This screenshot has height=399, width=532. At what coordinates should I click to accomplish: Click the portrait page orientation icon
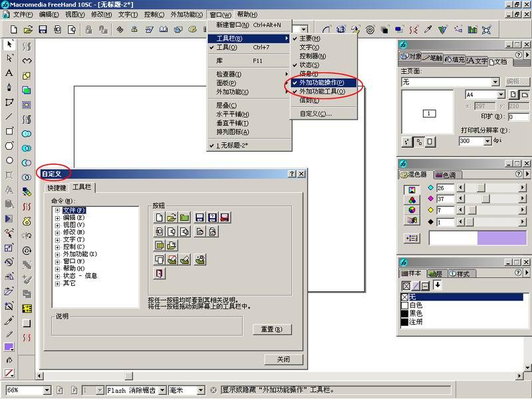coord(513,94)
